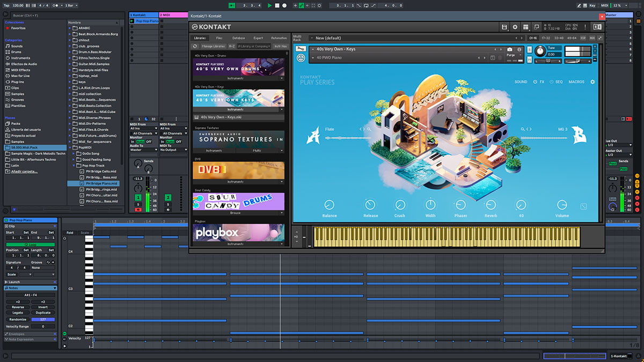Screen dimensions: 644x362
Task: Expand the ARABIC folder in the browser
Action: click(70, 28)
